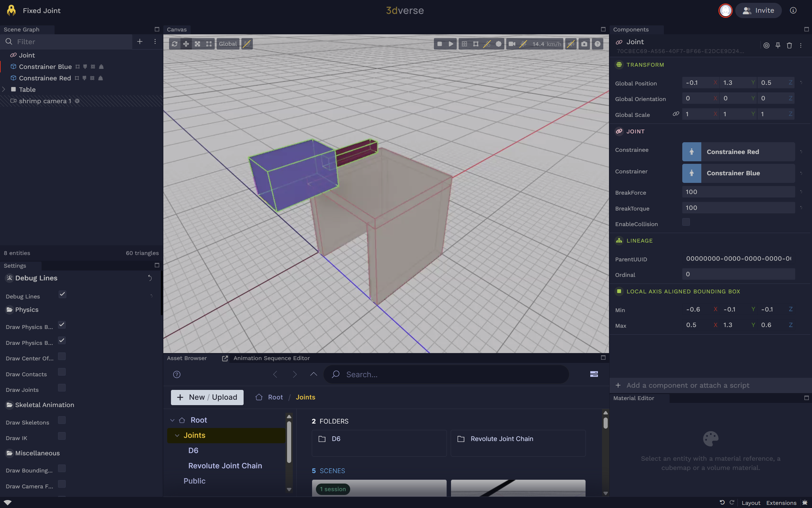Image resolution: width=812 pixels, height=508 pixels.
Task: Enable the Draw Skeletons checkbox
Action: (x=62, y=420)
